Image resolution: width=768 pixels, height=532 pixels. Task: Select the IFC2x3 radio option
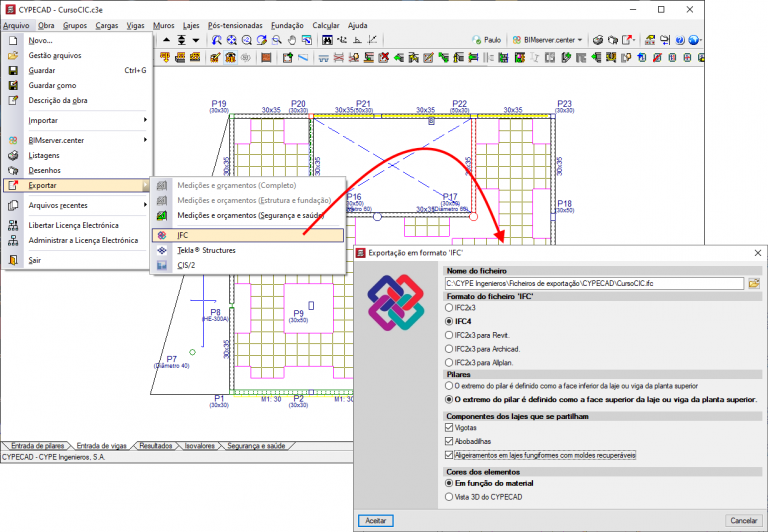click(449, 308)
